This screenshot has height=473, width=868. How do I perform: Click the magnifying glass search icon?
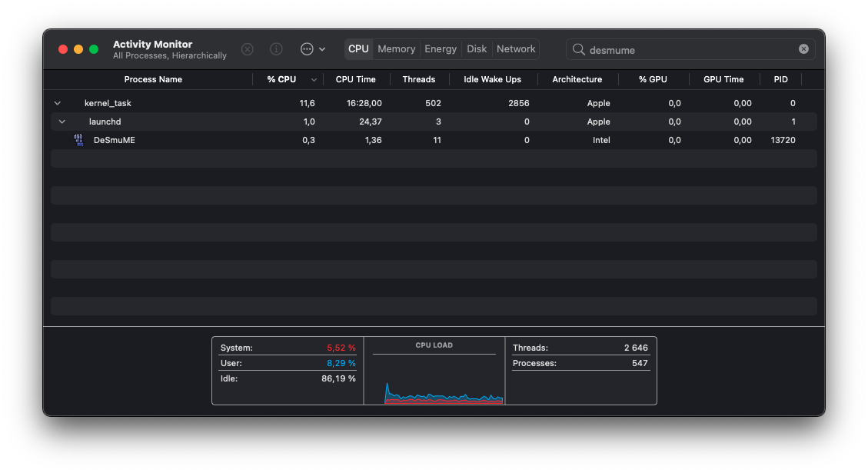(x=578, y=49)
